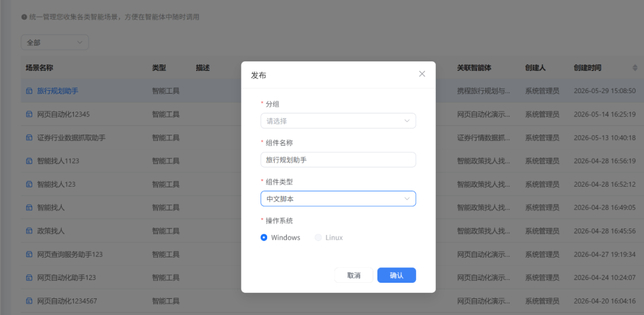The width and height of the screenshot is (644, 315).
Task: Click the 场景名称 column header
Action: 39,68
